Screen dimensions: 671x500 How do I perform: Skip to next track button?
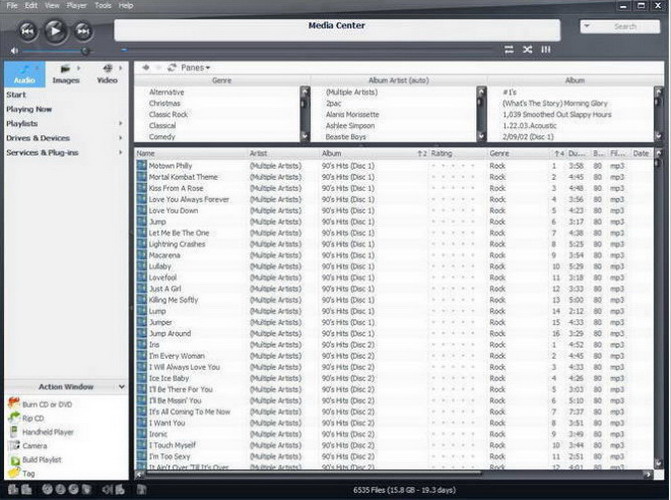(83, 31)
